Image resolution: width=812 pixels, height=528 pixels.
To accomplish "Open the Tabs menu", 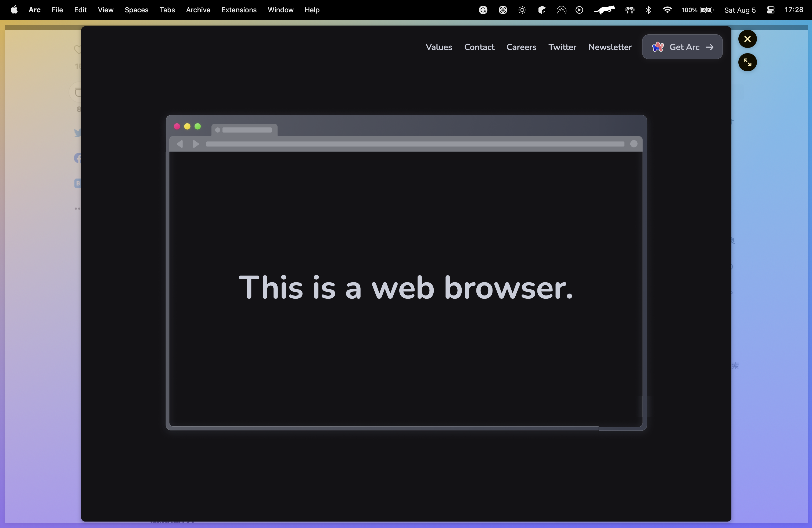I will pos(167,10).
